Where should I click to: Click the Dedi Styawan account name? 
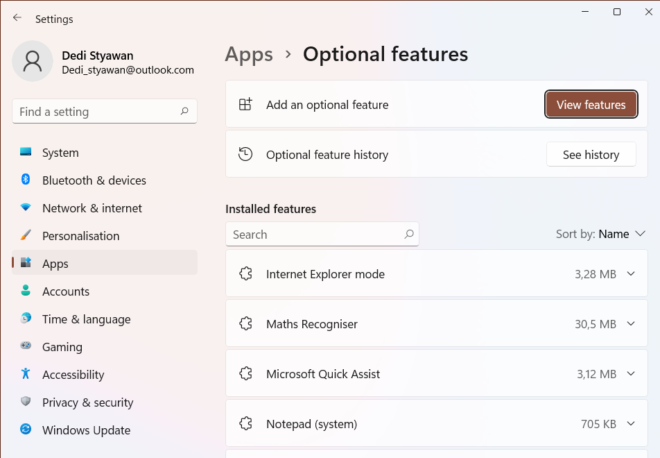[98, 56]
